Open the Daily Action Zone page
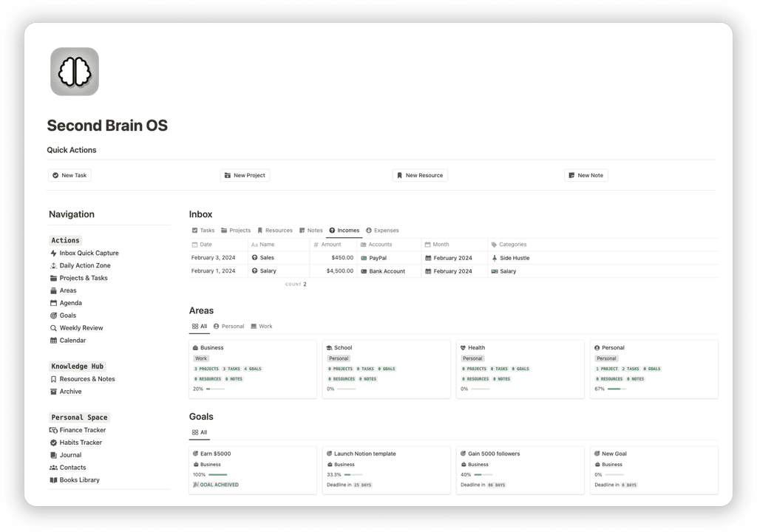The height and width of the screenshot is (532, 757). point(84,265)
